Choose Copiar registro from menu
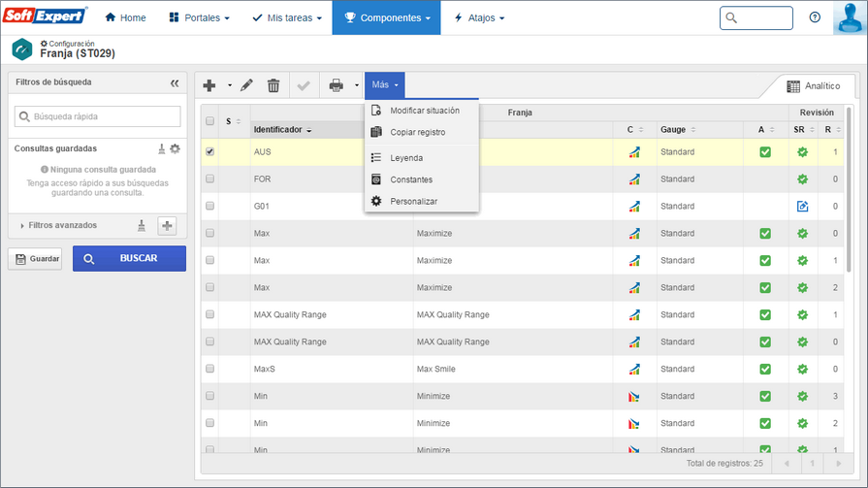Screen dimensions: 868x488 pos(421,132)
